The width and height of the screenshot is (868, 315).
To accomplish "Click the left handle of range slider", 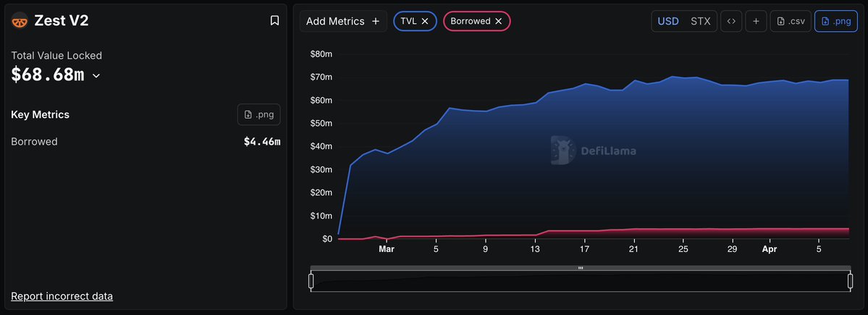I will (311, 281).
